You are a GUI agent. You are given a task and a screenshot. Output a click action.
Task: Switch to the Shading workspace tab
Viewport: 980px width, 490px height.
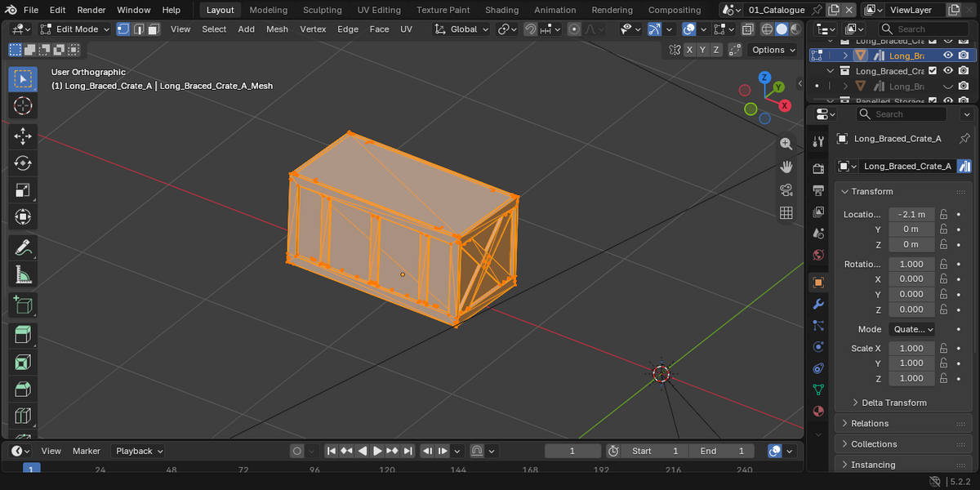(501, 10)
